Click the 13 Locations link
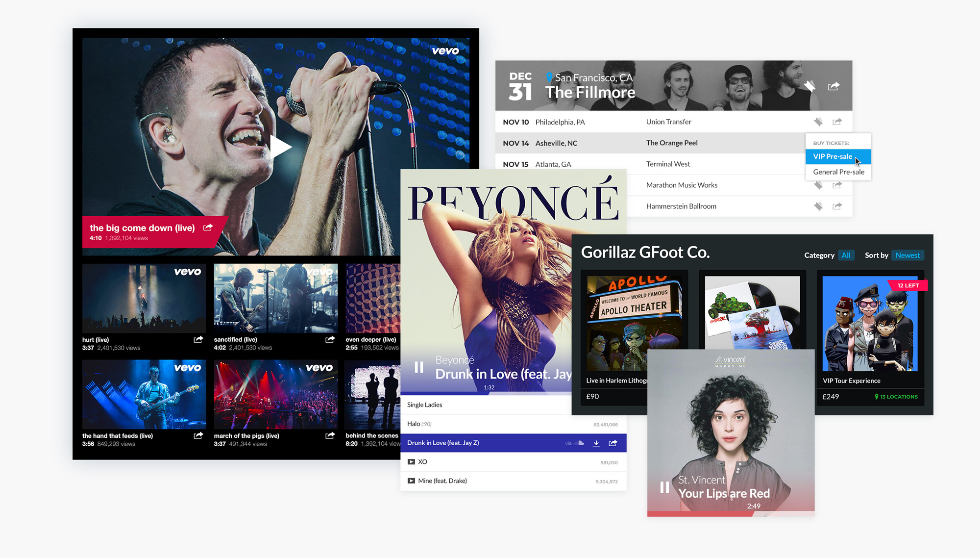This screenshot has width=980, height=558. (x=896, y=397)
